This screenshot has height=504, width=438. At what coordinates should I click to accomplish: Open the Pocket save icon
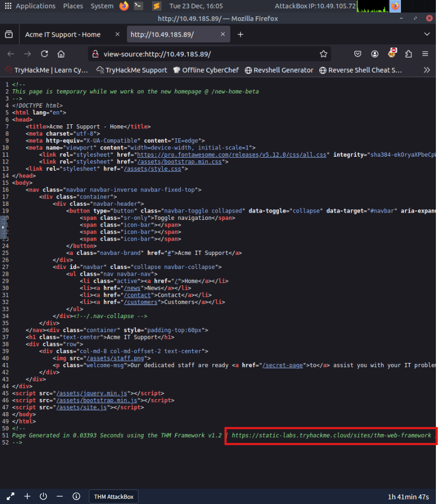click(x=358, y=54)
